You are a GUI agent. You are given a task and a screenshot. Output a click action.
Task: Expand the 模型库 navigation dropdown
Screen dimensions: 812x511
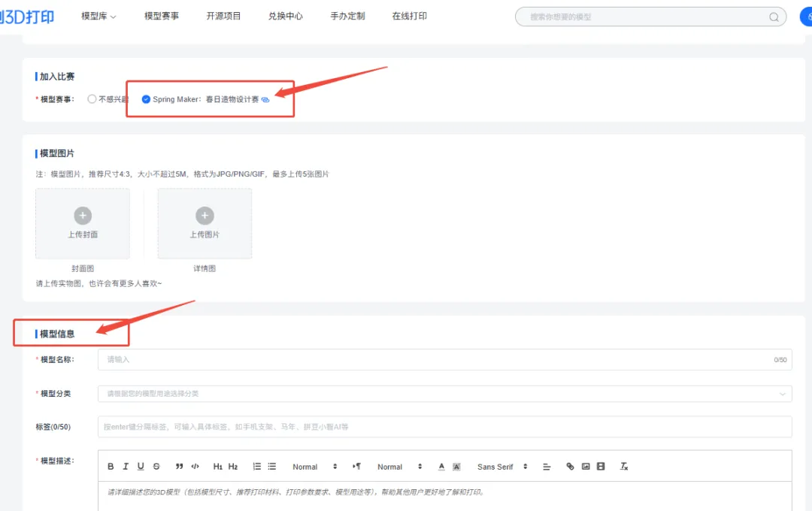pos(98,16)
